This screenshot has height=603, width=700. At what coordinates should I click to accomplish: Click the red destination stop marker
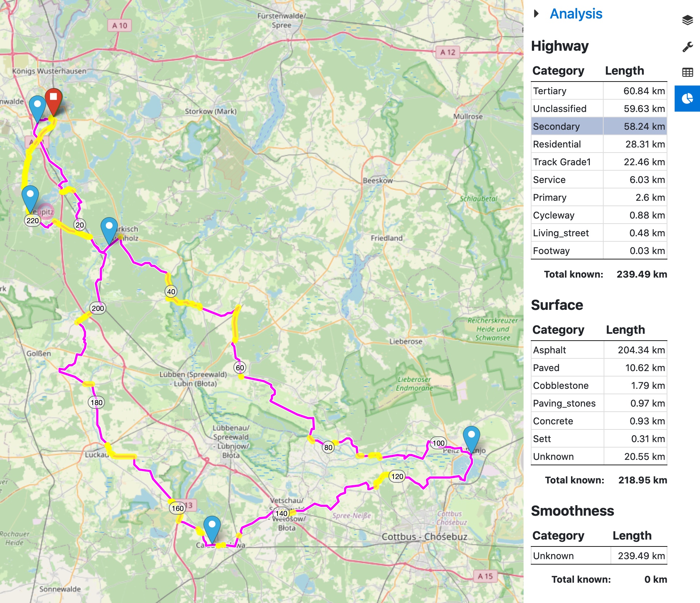pyautogui.click(x=54, y=102)
